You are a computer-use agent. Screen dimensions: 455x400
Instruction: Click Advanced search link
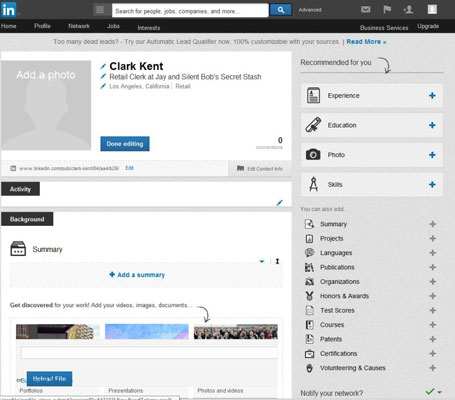[x=310, y=10]
